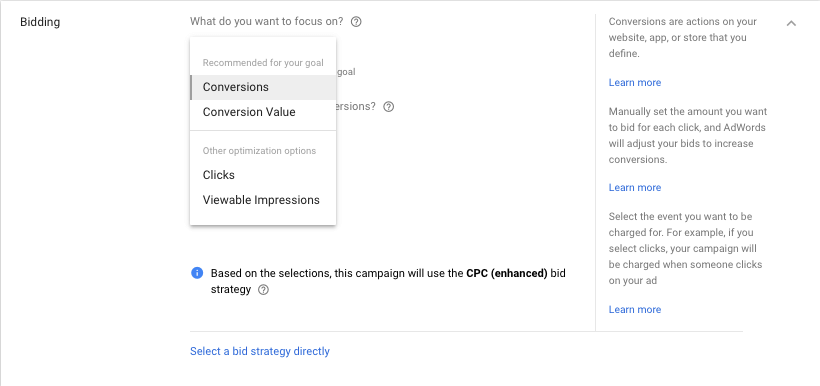Image resolution: width=820 pixels, height=386 pixels.
Task: Click help icon beside 'What do you want to focus on?'
Action: 356,22
